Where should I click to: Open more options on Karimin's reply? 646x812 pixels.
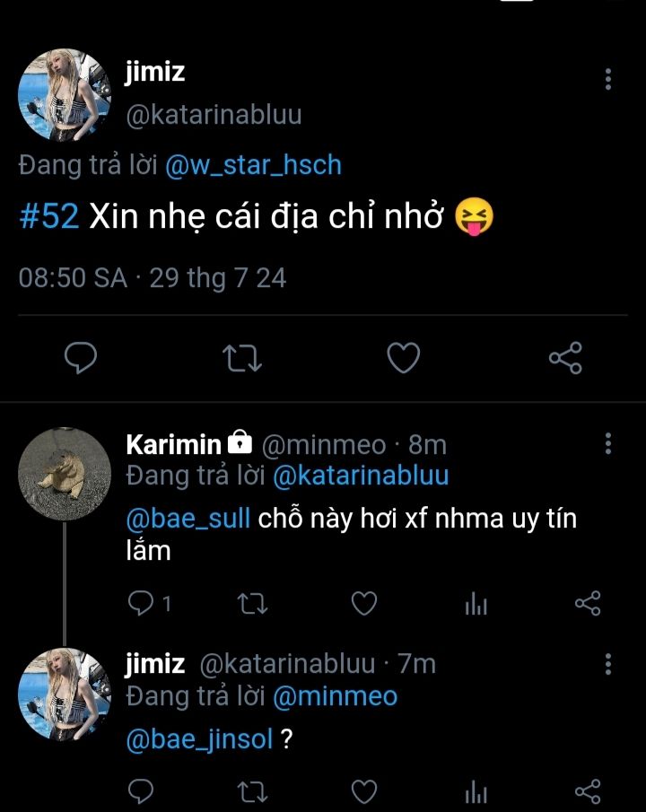(x=608, y=443)
